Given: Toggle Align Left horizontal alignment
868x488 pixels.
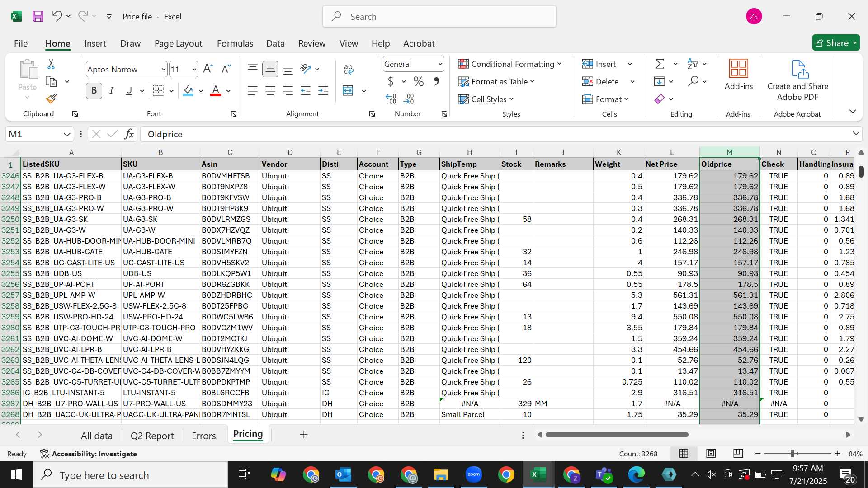Looking at the screenshot, I should point(253,91).
